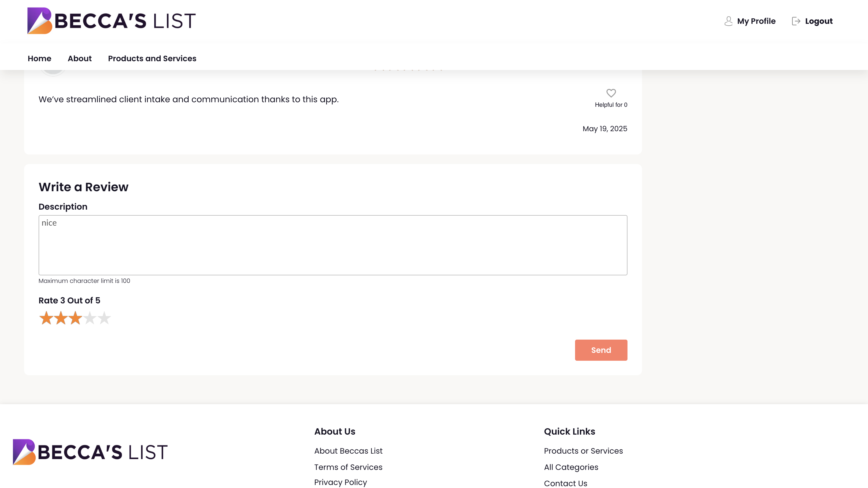Click the footer Becca's List logo
Screen dimensions: 868x488
tap(90, 452)
